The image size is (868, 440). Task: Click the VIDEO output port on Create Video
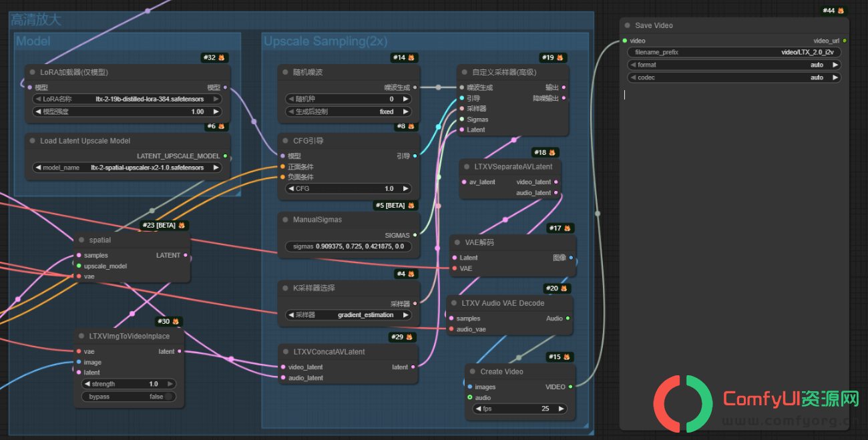pos(570,387)
